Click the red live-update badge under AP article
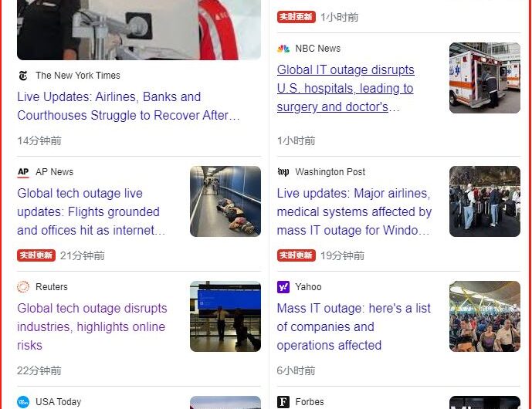This screenshot has width=532, height=409. tap(36, 255)
